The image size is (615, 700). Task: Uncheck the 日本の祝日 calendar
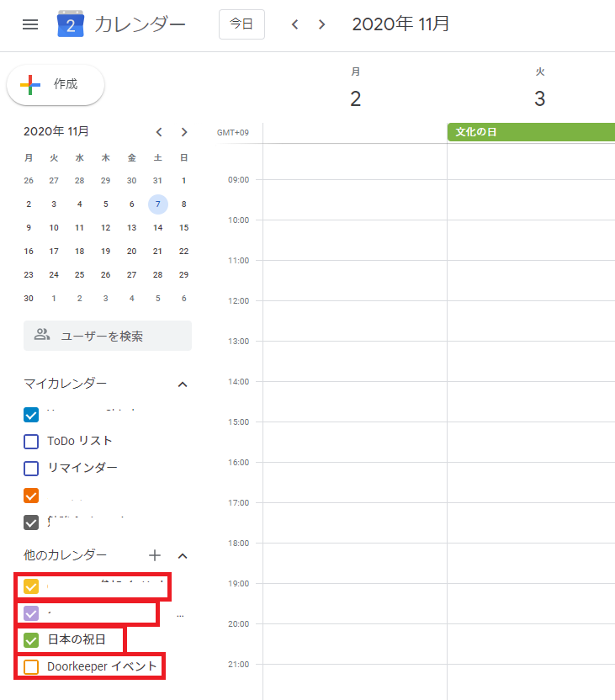click(x=32, y=640)
